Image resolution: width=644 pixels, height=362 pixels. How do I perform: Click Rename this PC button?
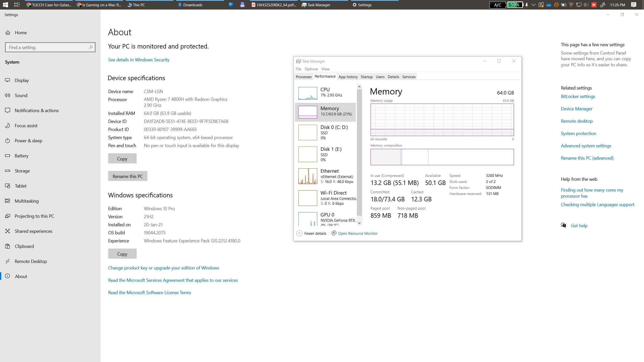[x=128, y=176]
